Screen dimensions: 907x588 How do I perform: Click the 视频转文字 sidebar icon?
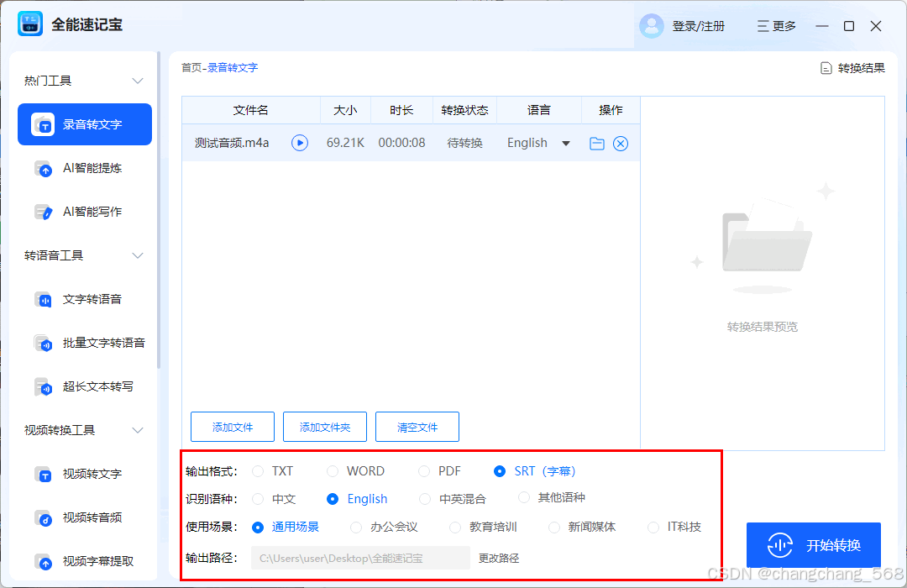coord(44,475)
